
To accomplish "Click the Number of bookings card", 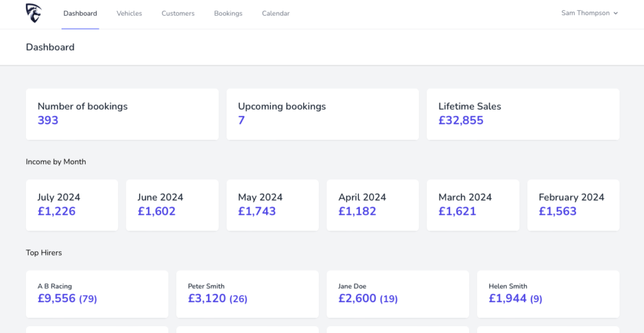I will (123, 115).
